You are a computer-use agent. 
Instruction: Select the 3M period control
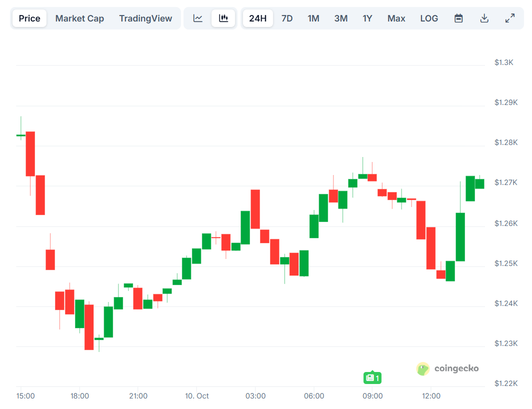(x=340, y=18)
